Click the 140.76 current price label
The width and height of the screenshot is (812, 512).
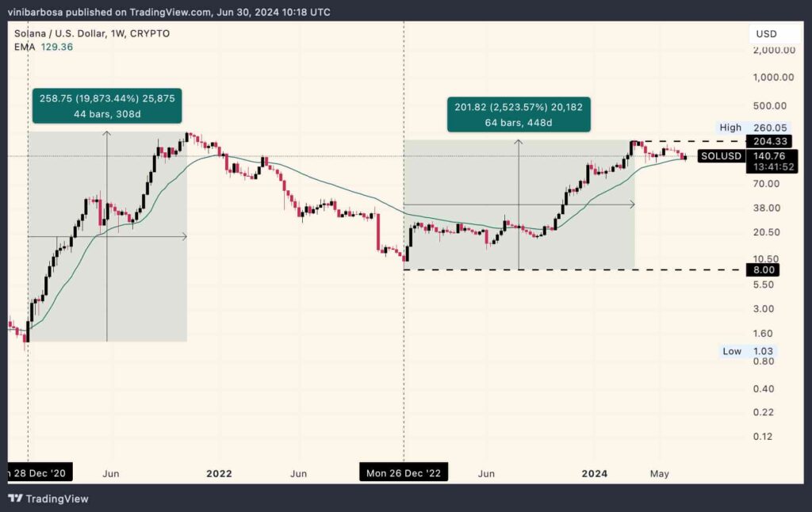tap(761, 156)
